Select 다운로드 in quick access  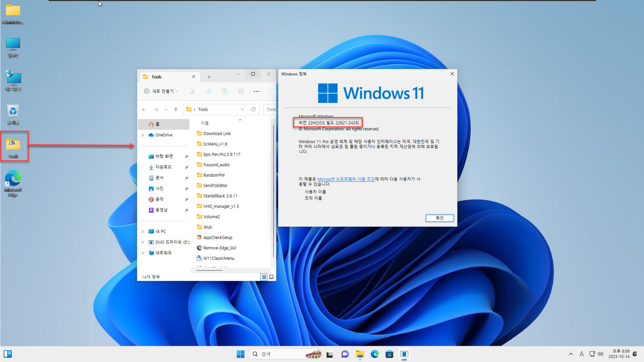point(163,167)
